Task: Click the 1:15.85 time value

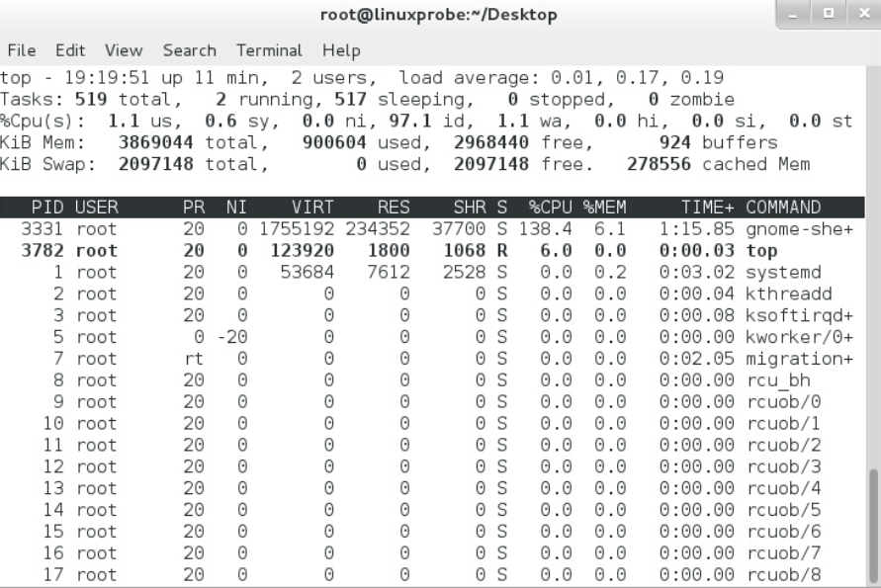Action: click(x=697, y=229)
